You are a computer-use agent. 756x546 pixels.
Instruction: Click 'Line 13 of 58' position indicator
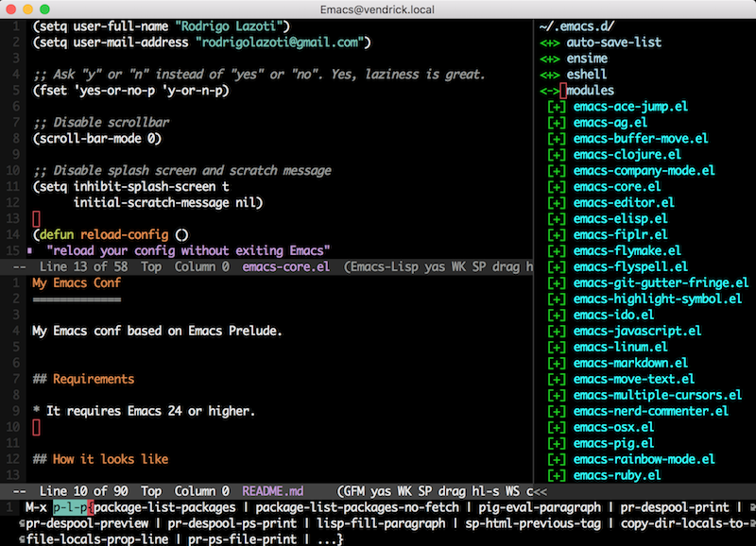tap(84, 267)
